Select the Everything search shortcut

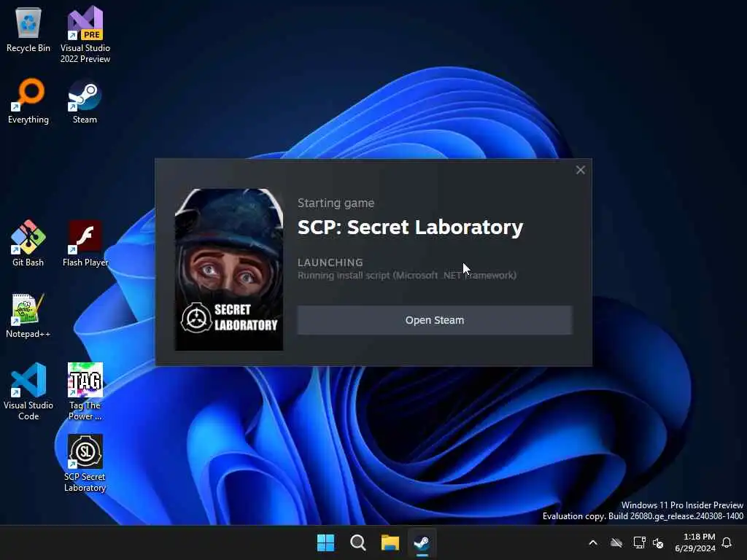click(28, 101)
